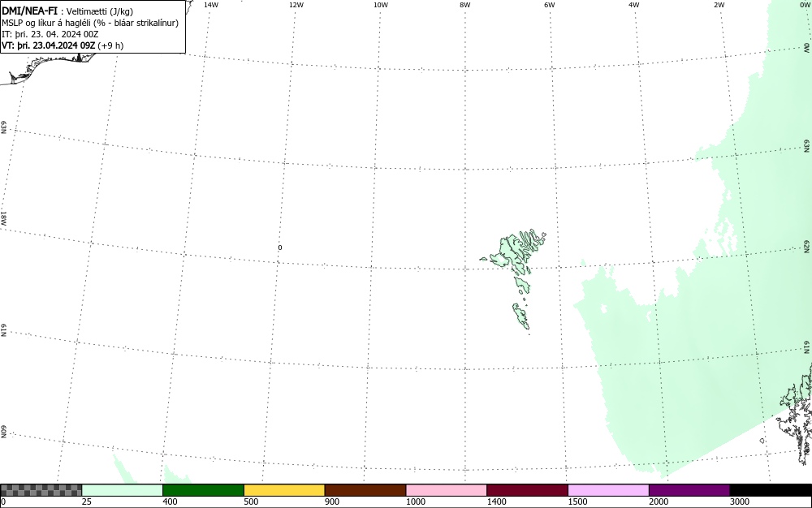This screenshot has width=812, height=508.
Task: Click the Shetland Islands coastline outline
Action: (796, 414)
